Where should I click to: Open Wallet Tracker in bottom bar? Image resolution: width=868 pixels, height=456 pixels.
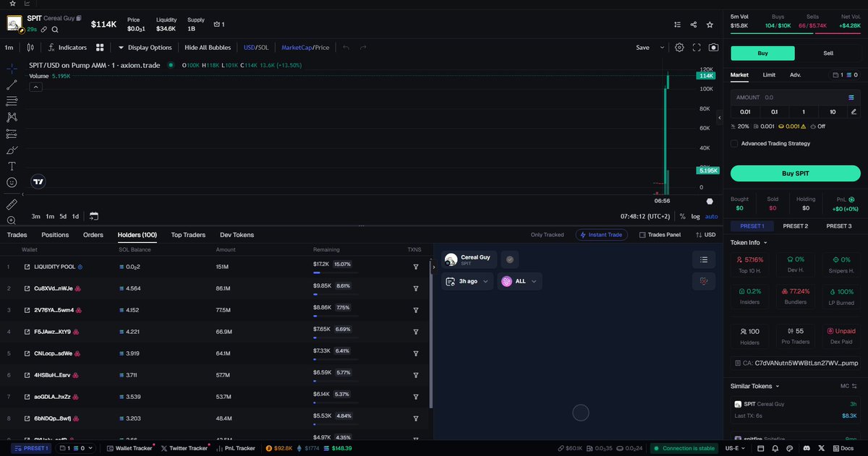(x=129, y=448)
